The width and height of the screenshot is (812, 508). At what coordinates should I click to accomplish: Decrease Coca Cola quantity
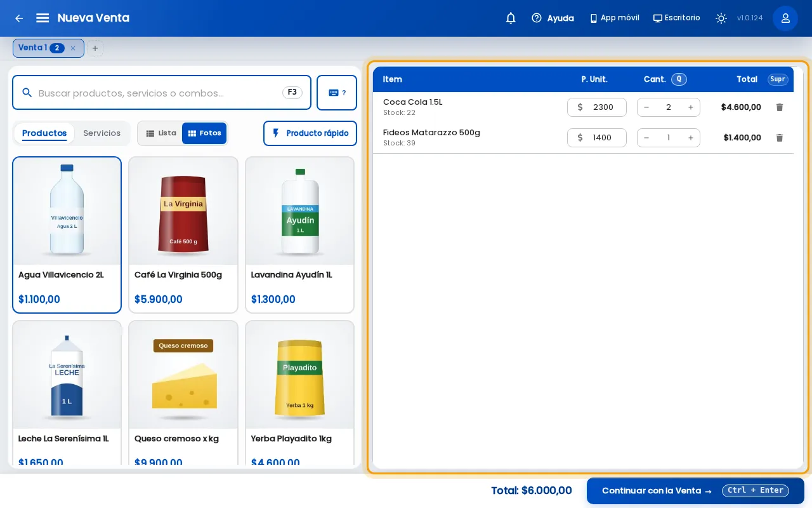pyautogui.click(x=646, y=107)
